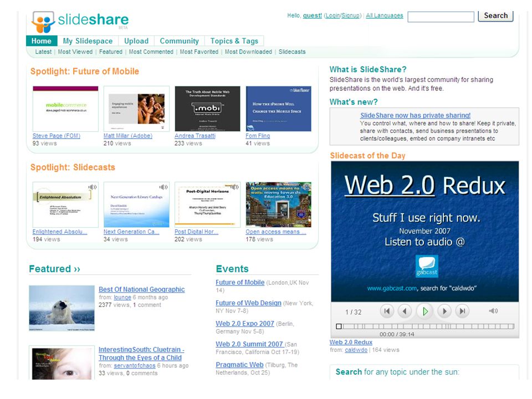
Task: Open the Future of Mobile event link
Action: [240, 282]
